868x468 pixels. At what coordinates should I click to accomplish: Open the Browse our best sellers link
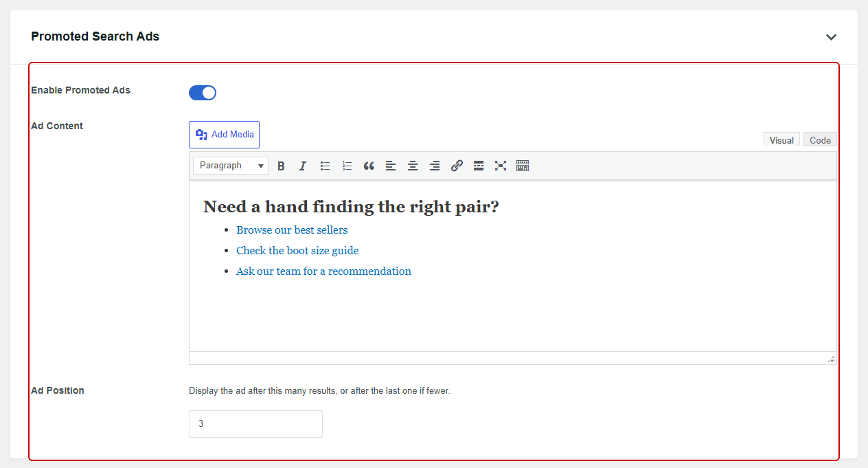pos(292,230)
